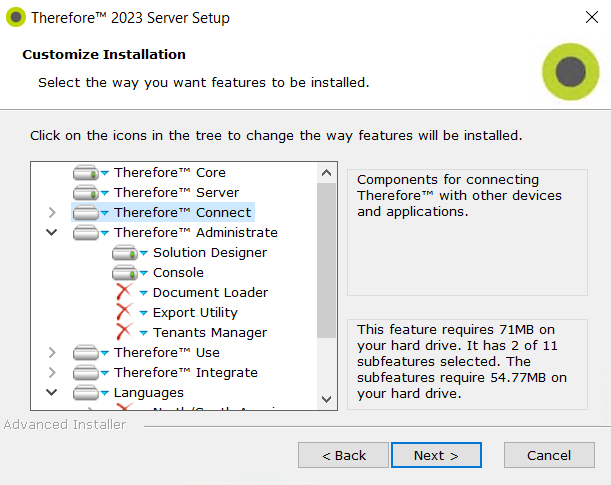
Task: Select the Therefore Server feature row
Action: click(x=176, y=192)
